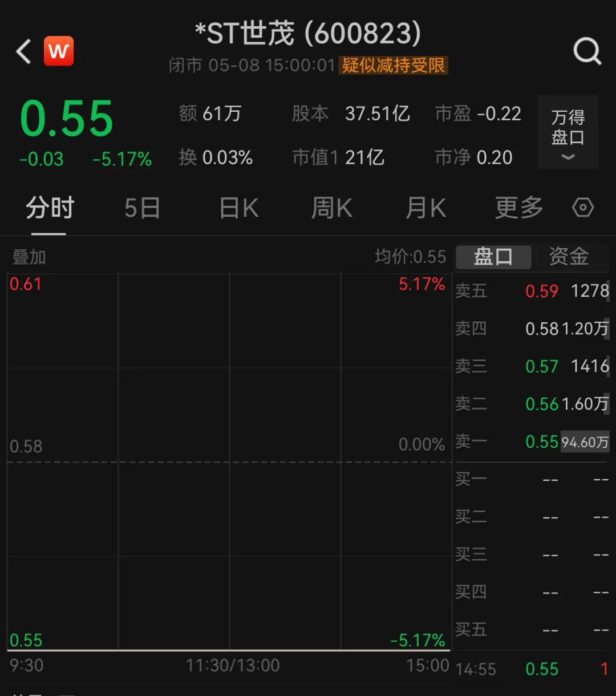The height and width of the screenshot is (696, 616).
Task: Select the 卖一 0.55 order row
Action: point(532,442)
